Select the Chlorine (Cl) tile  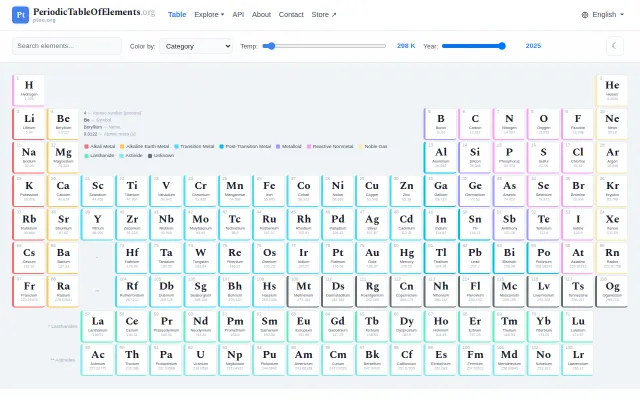(578, 158)
